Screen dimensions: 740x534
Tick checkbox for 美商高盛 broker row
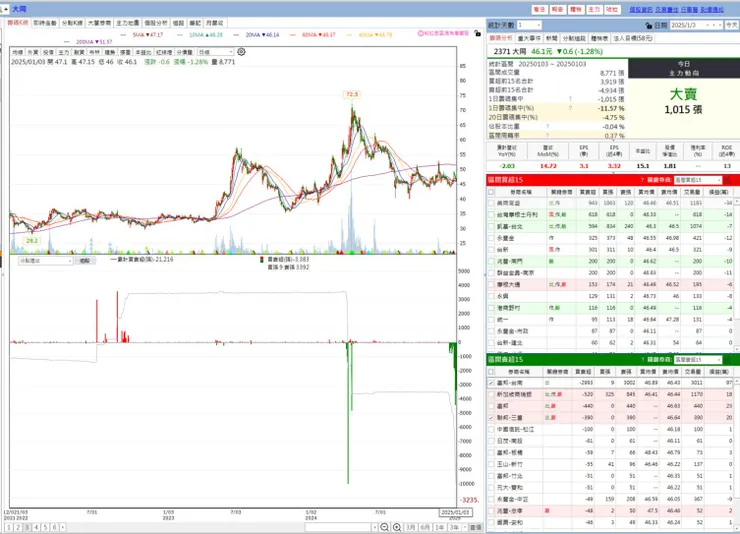coord(491,203)
